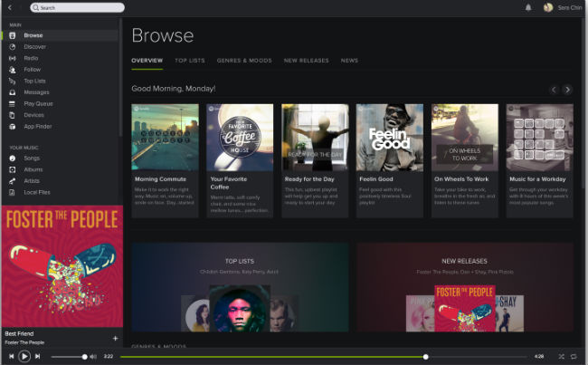Open On Wheels To Work title
588x365 pixels.
coord(461,179)
